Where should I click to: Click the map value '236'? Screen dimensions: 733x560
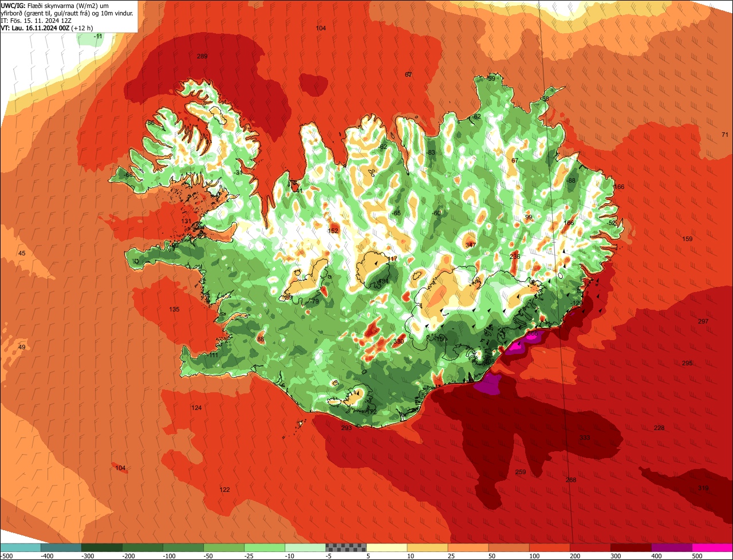tap(515, 257)
